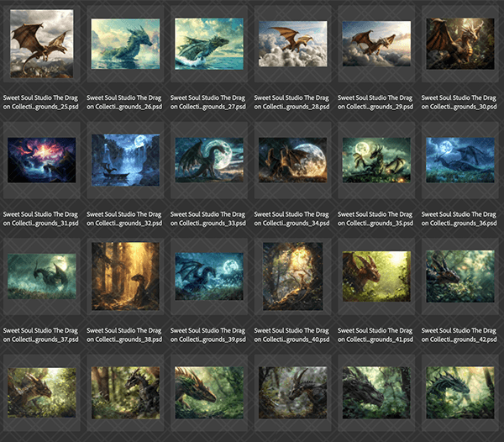Click the grounds_28.psd cloud dragon thumbnail
The height and width of the screenshot is (442, 504).
coord(293,44)
